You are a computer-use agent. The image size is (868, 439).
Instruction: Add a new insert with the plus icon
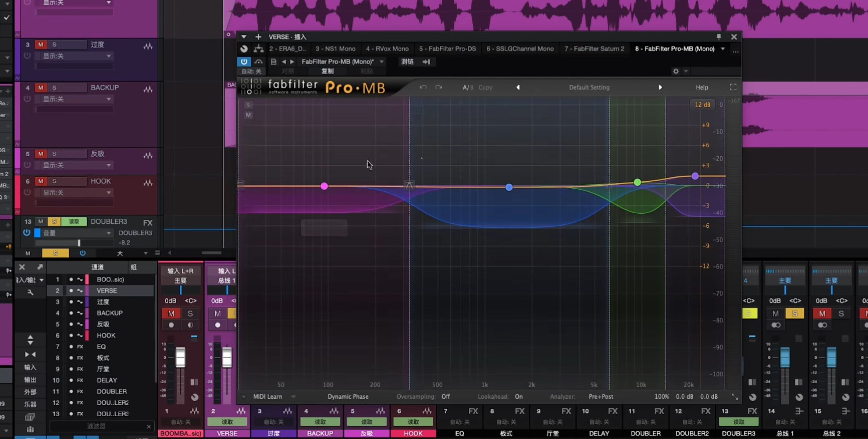[258, 37]
